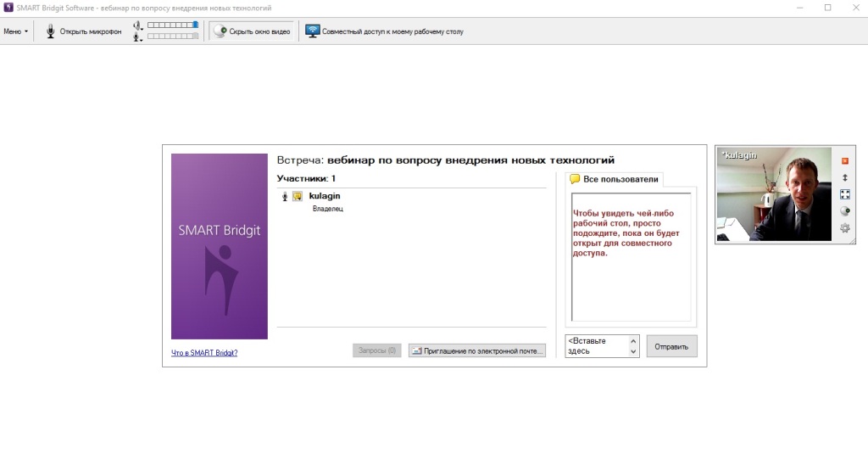Image resolution: width=868 pixels, height=465 pixels.
Task: Select participant kulagin in the list
Action: pos(325,196)
